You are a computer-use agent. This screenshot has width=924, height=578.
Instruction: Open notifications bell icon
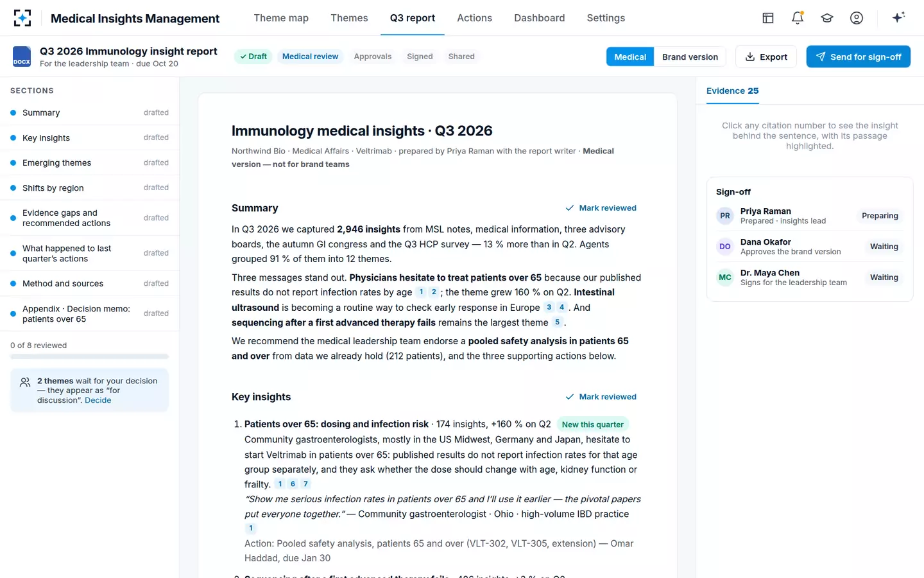(x=798, y=18)
